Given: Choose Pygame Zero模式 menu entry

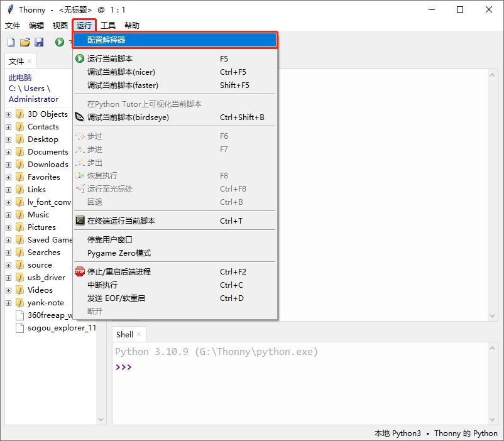Looking at the screenshot, I should pyautogui.click(x=119, y=253).
